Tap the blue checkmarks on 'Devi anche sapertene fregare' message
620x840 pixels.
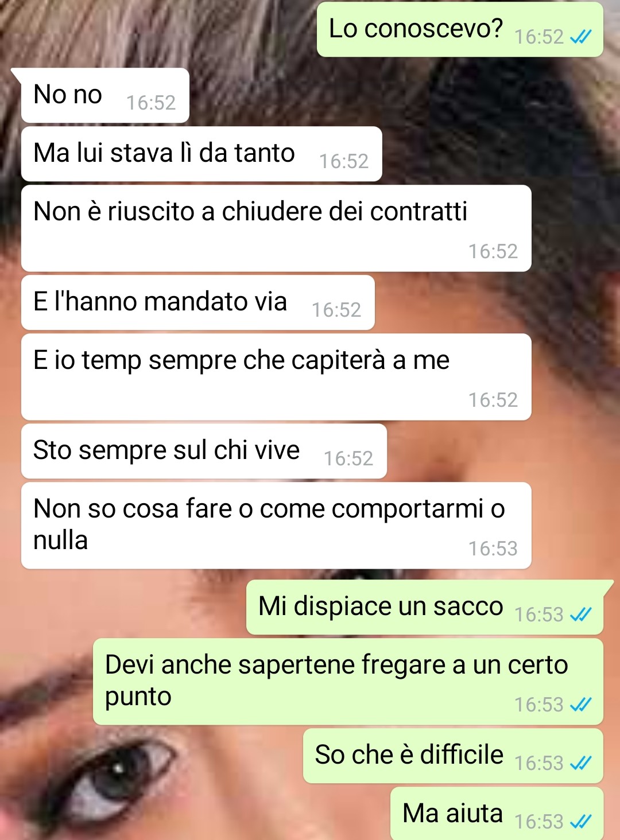tap(580, 705)
